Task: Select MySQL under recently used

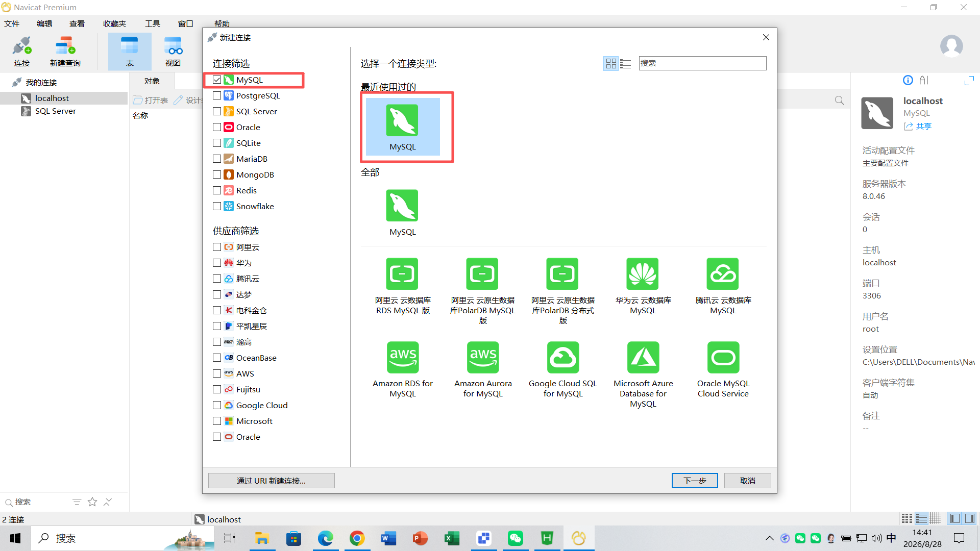Action: coord(402,127)
